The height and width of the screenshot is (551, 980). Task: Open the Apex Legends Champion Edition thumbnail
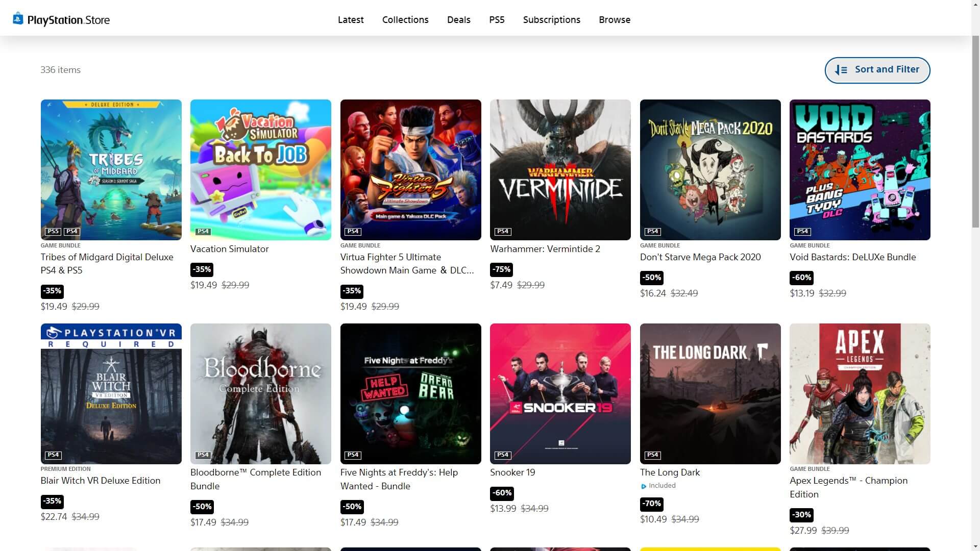[860, 393]
